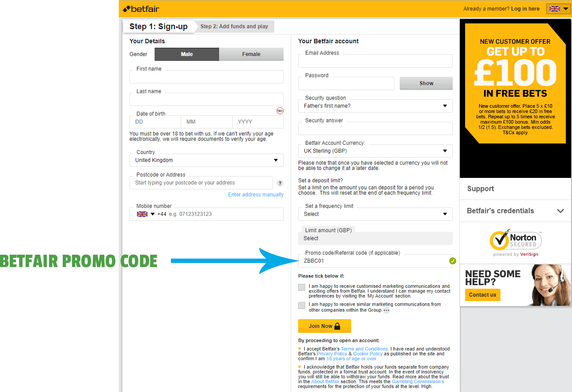572x392 pixels.
Task: Open the About Betfair link
Action: pos(325,381)
